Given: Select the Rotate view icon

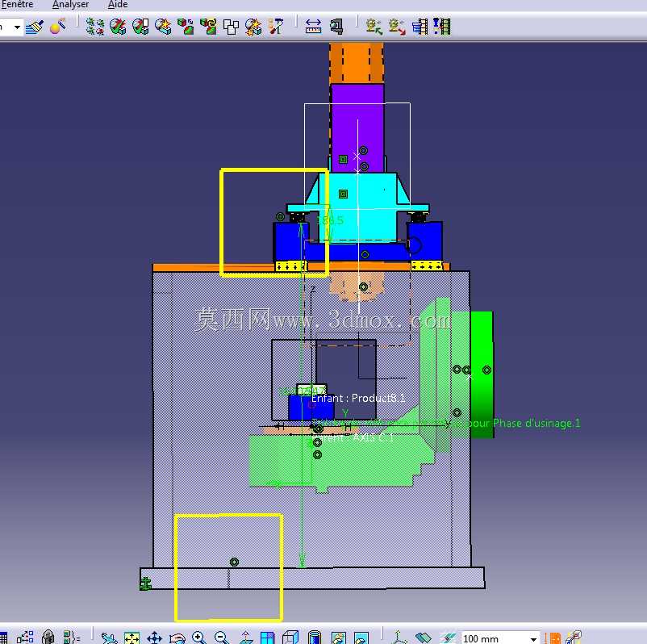Looking at the screenshot, I should pyautogui.click(x=177, y=638).
